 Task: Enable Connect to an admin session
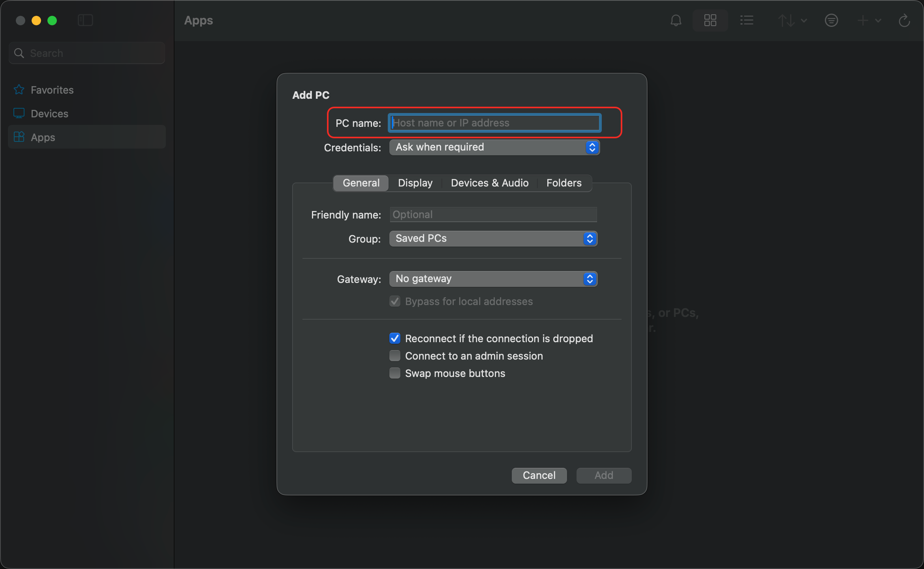tap(395, 356)
